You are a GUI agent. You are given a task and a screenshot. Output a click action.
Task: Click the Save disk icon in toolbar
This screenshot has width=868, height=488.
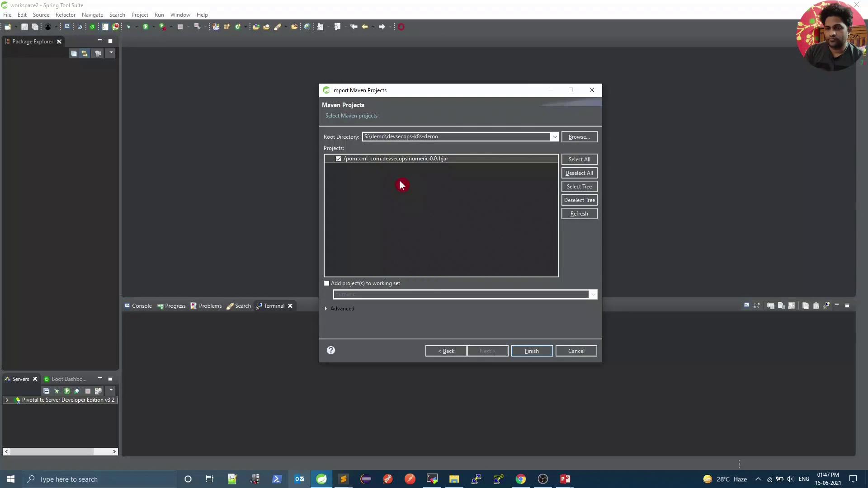point(24,27)
